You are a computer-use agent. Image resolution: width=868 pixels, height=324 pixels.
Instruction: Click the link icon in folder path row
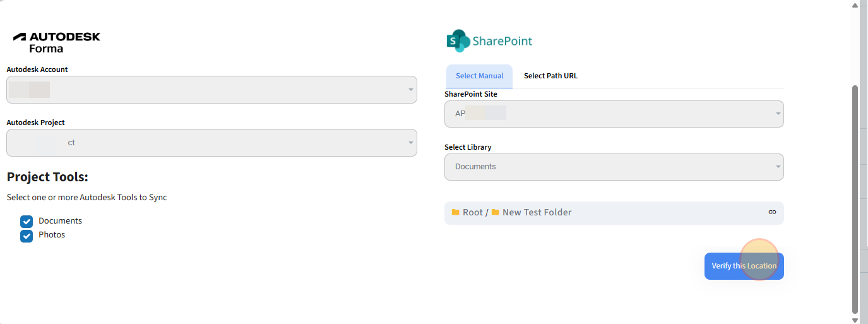point(772,212)
